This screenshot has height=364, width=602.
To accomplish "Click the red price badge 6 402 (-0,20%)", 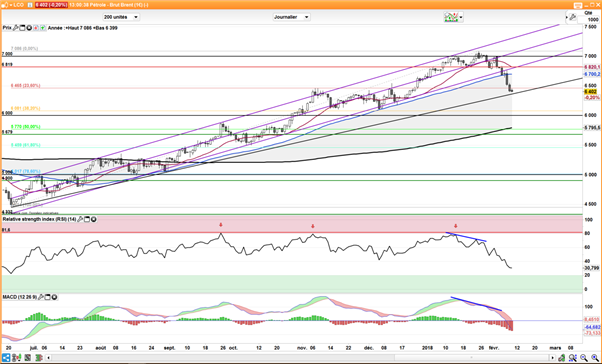I will pos(51,5).
